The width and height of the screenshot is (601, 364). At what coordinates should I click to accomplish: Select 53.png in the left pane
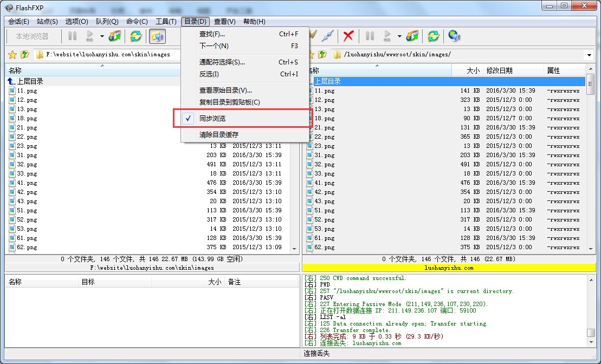27,229
